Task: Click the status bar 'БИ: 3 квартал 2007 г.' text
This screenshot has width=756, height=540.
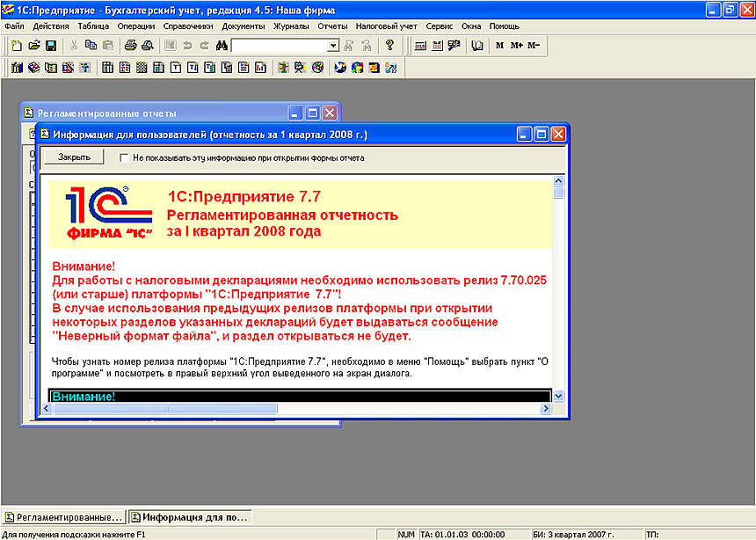Action: (x=573, y=534)
